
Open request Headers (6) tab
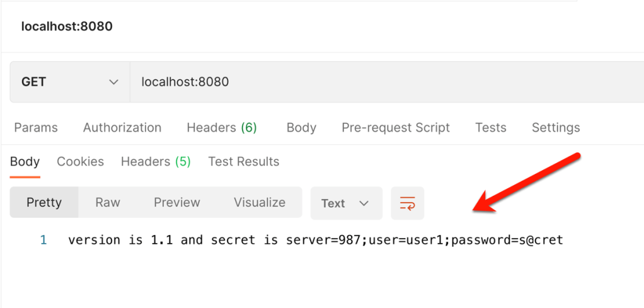click(x=222, y=128)
